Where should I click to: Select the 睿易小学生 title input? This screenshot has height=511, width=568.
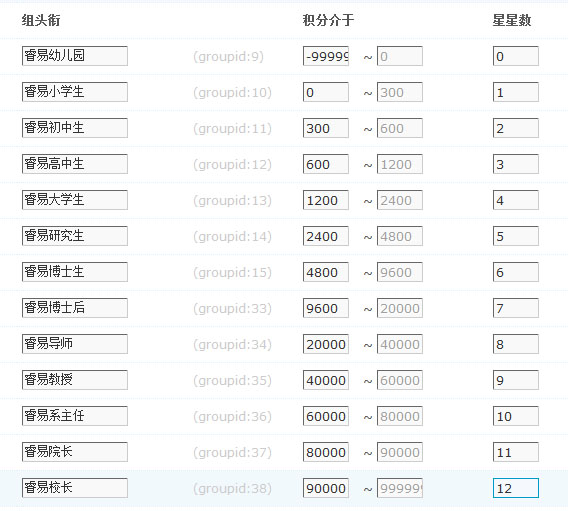coord(75,92)
